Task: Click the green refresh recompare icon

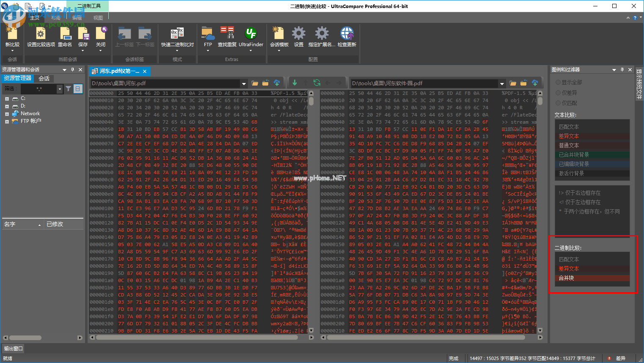Action: coord(317,83)
